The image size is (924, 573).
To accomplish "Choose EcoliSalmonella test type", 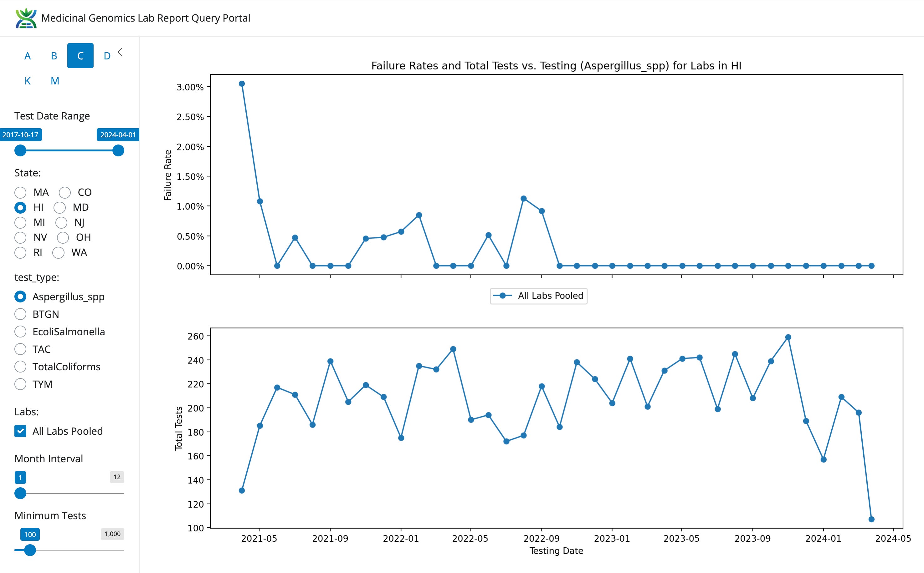I will [20, 332].
